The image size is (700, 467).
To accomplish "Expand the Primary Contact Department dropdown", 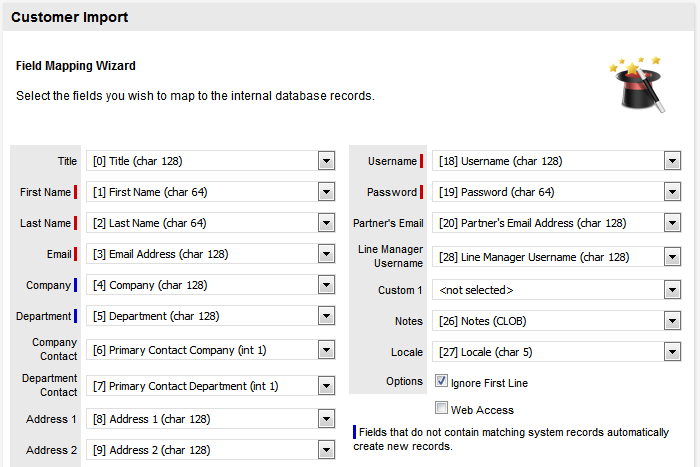I will (x=326, y=386).
